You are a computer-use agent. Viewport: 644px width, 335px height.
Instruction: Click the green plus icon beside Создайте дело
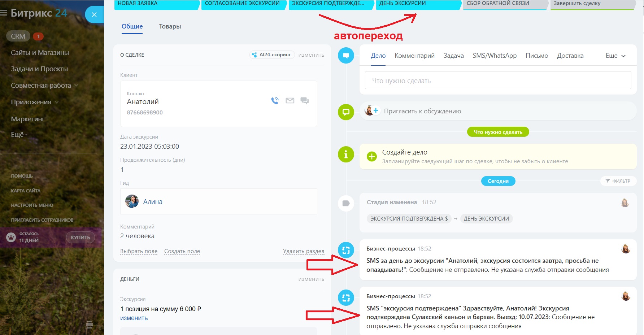(x=372, y=156)
